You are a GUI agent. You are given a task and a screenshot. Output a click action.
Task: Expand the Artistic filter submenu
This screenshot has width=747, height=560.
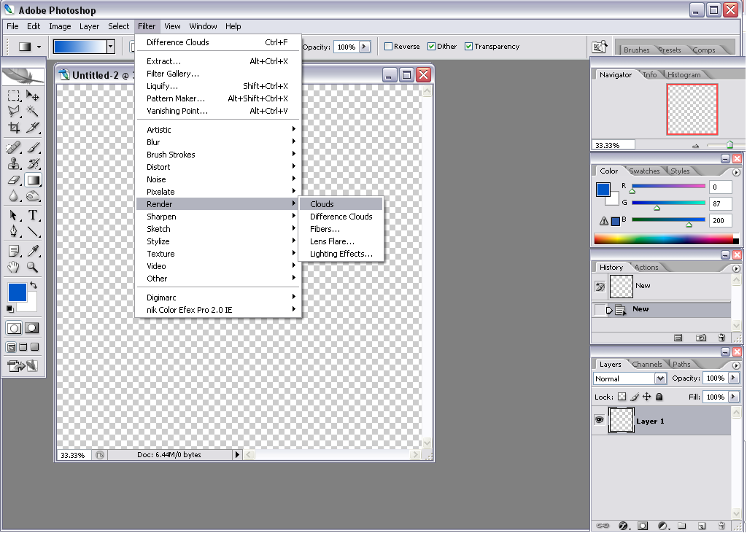coord(219,130)
